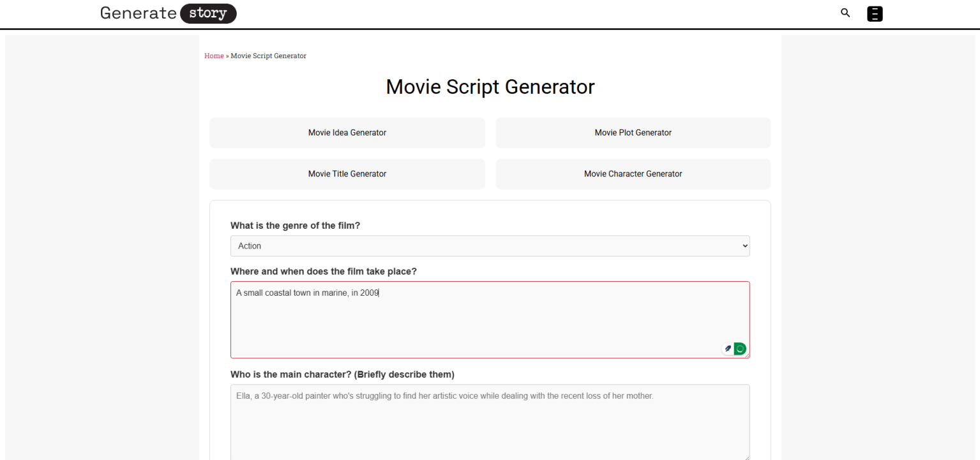
Task: Open the Movie Character Generator
Action: (633, 174)
